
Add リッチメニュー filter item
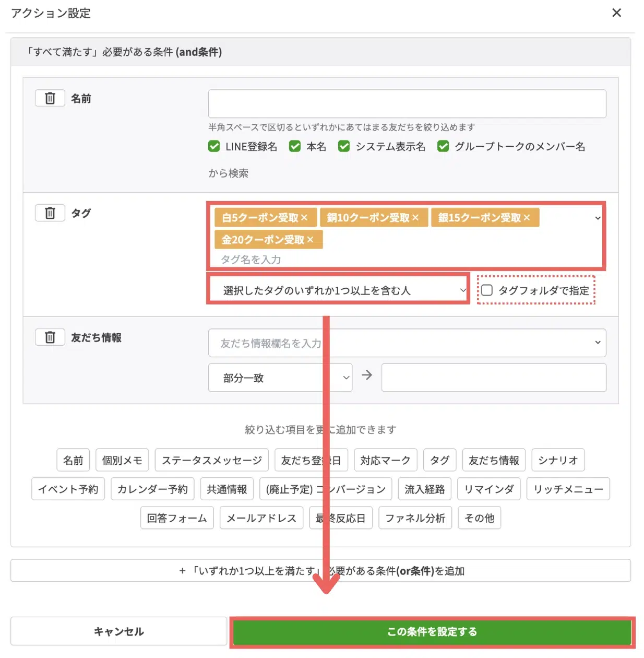568,489
